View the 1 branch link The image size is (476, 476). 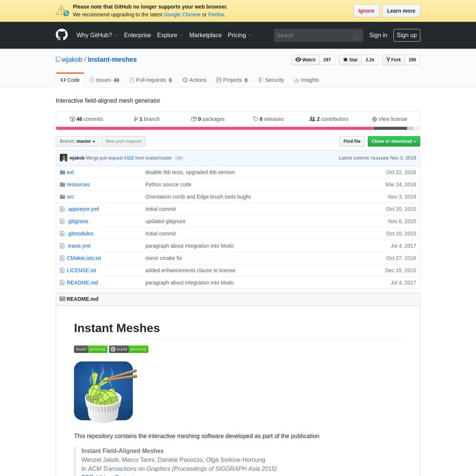[x=147, y=119]
